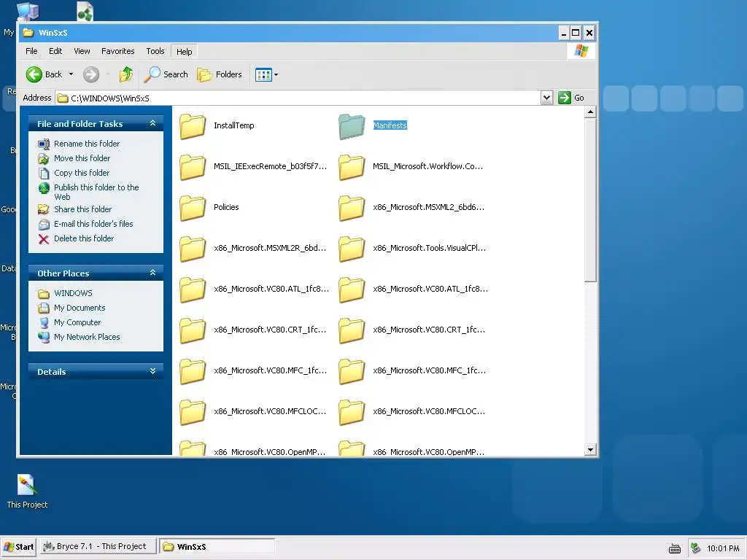This screenshot has height=560, width=747.
Task: Go to WINDOWS in Other Places
Action: pos(73,293)
